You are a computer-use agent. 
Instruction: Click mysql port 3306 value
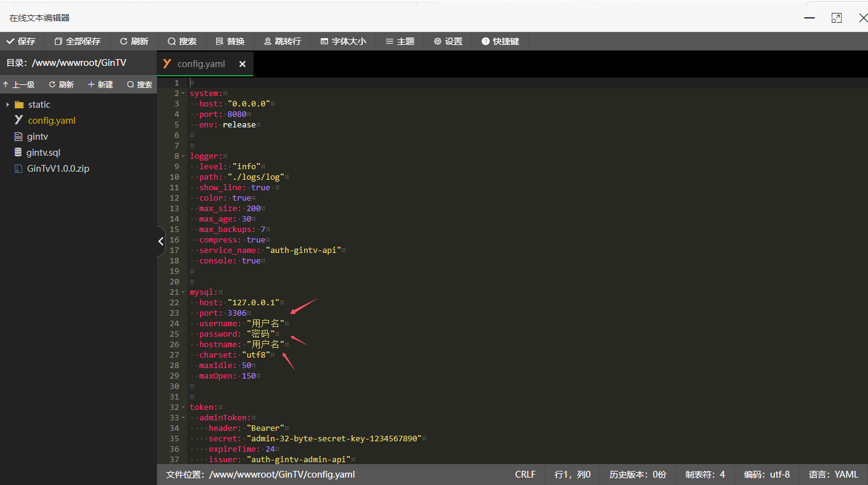237,313
